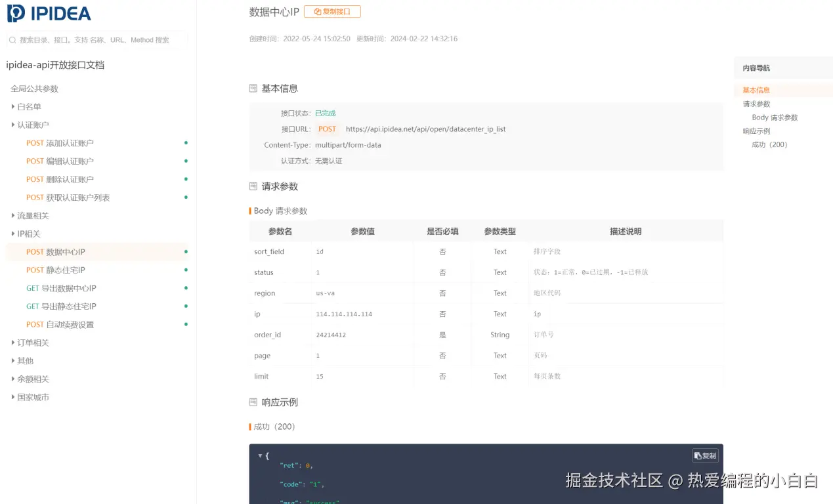Click the 请求参数 section heading icon
Screen dimensions: 833x504
(x=253, y=186)
